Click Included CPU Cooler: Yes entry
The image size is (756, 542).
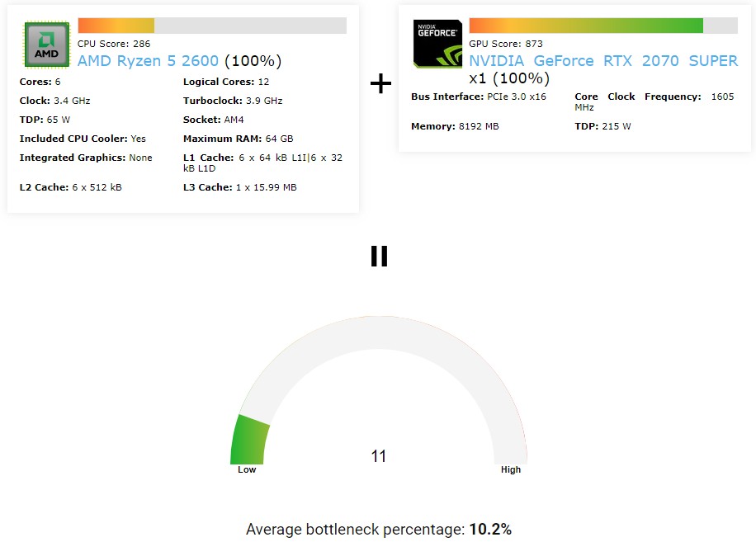[83, 139]
